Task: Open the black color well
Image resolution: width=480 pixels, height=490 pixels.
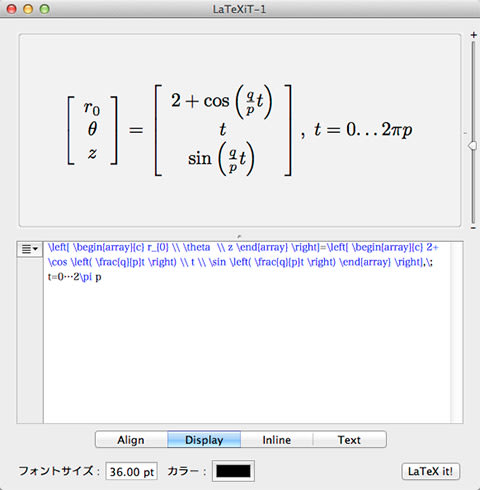Action: [x=233, y=471]
